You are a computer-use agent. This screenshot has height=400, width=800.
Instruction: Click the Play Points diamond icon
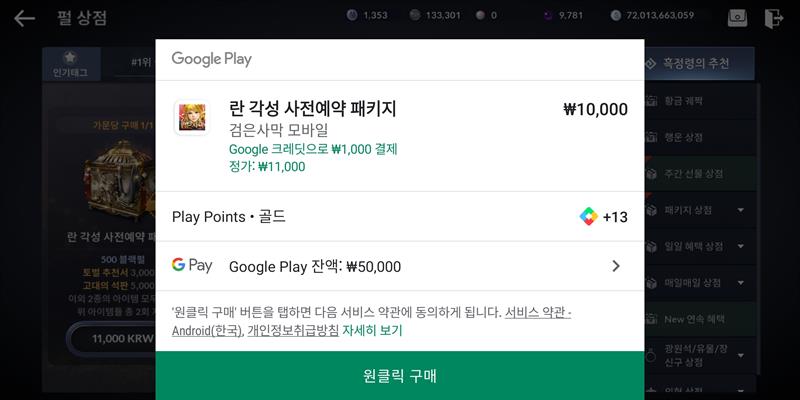[588, 217]
